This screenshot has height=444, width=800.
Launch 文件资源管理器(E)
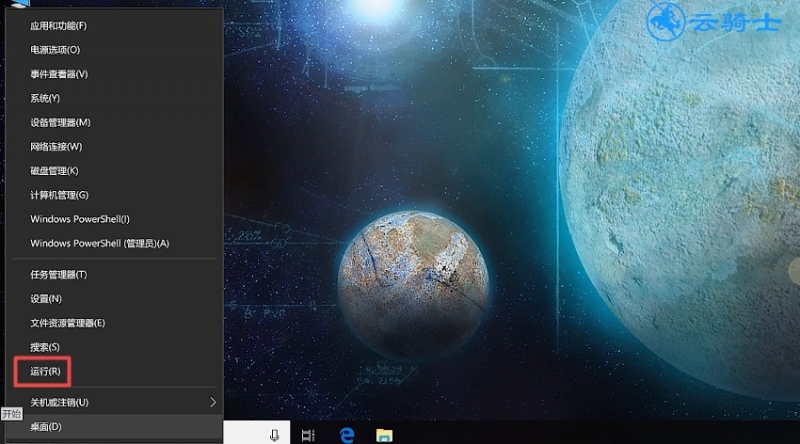(114, 323)
